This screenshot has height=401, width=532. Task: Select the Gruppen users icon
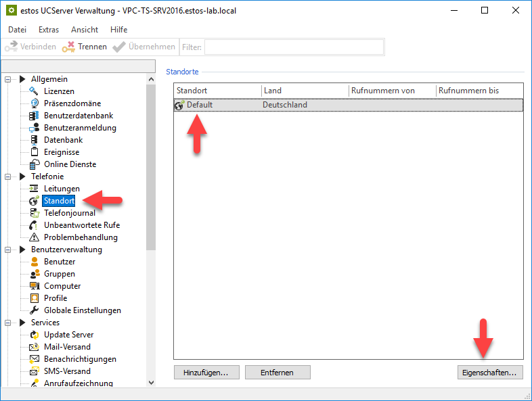pyautogui.click(x=34, y=274)
